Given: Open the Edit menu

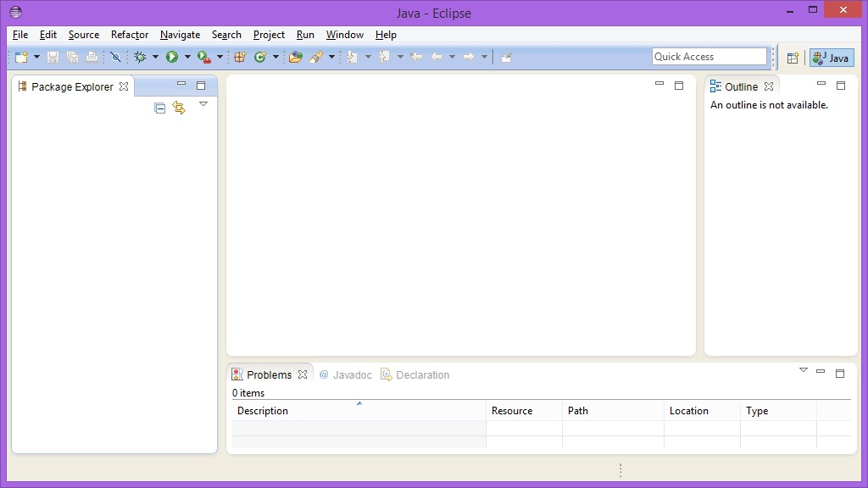Looking at the screenshot, I should pos(48,35).
